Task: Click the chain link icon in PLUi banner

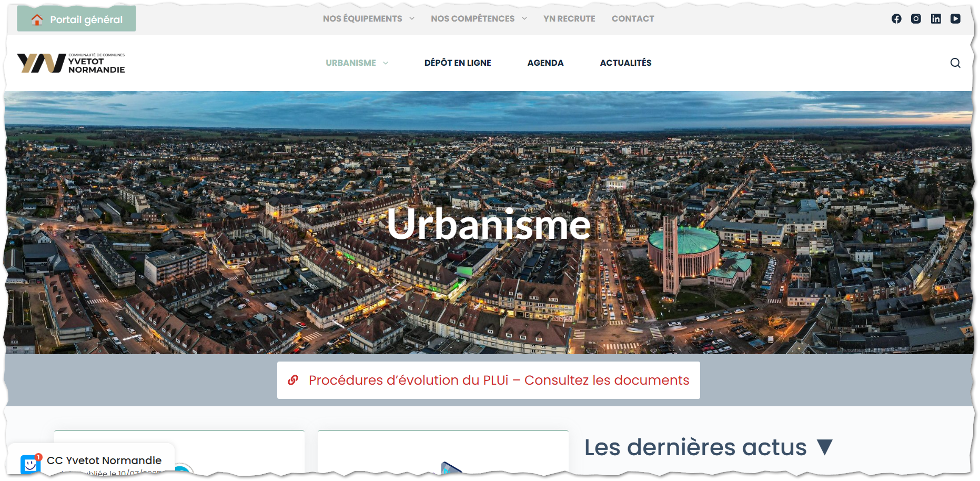Action: pos(293,380)
